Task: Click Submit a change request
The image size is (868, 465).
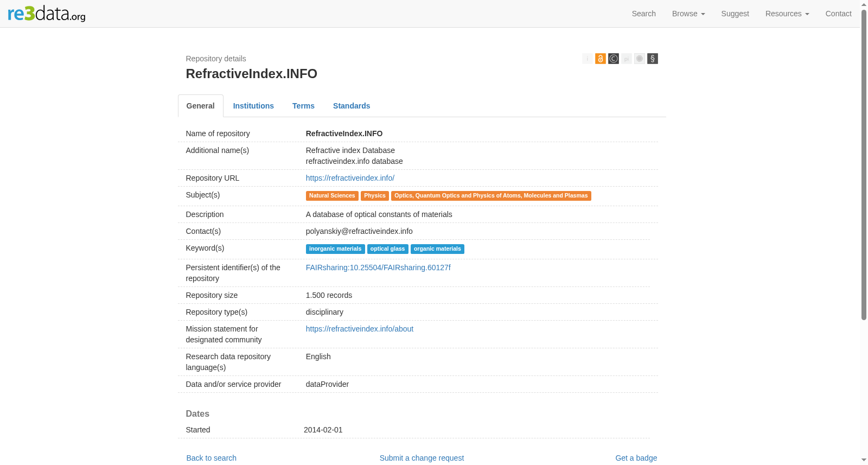Action: coord(422,458)
